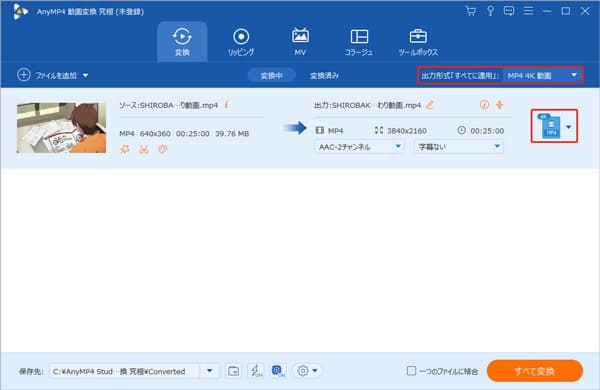Click the AnyMP4 app logo icon

[20, 11]
